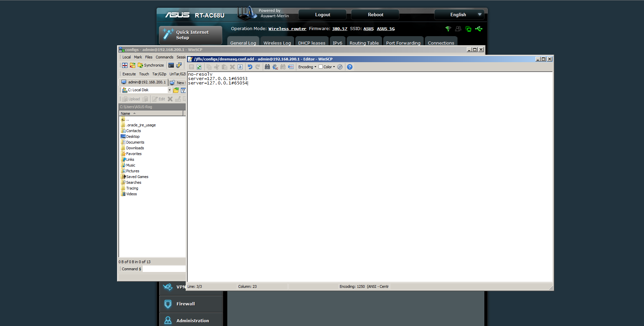Click the Copy icon in the editor toolbar

click(x=209, y=67)
